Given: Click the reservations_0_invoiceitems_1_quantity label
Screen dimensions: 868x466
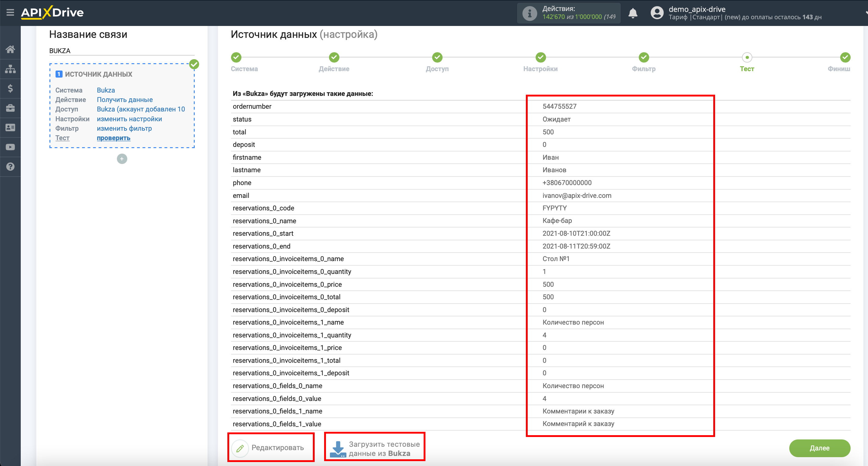Looking at the screenshot, I should coord(292,335).
